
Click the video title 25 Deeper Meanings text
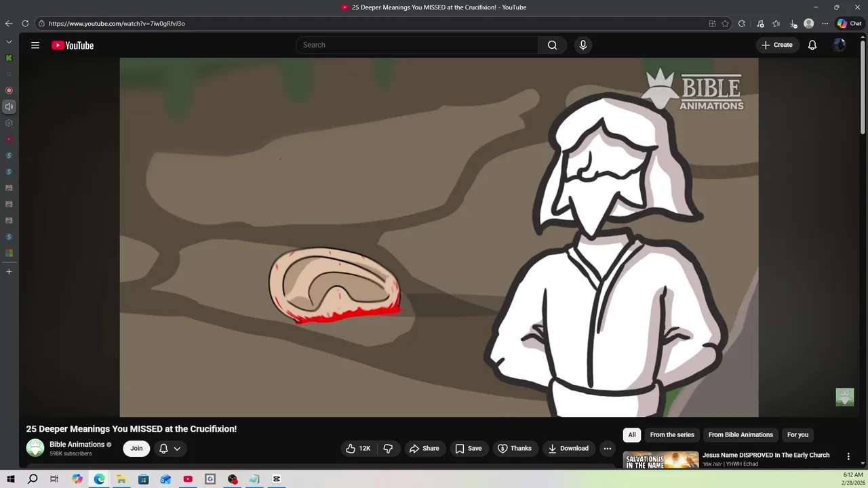click(132, 429)
